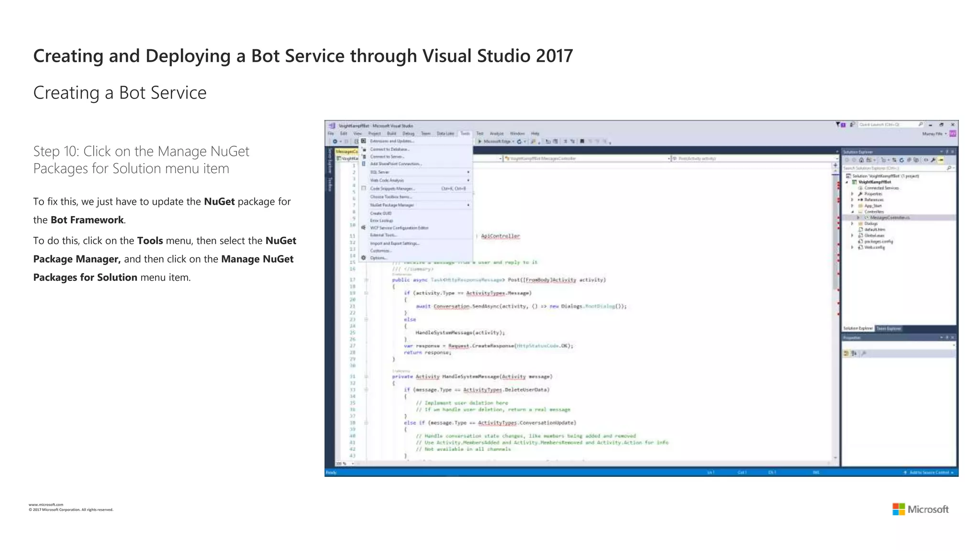
Task: Toggle the Categorized view in Properties panel
Action: click(x=846, y=353)
